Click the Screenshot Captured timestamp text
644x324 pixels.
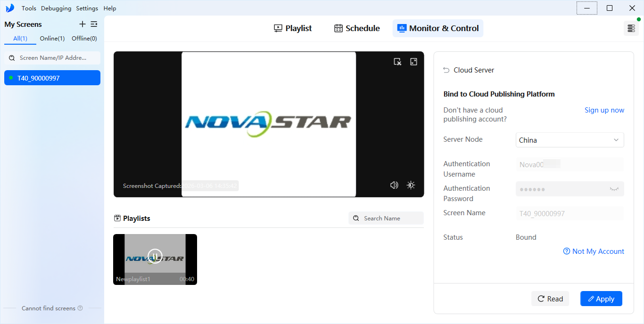(x=181, y=186)
